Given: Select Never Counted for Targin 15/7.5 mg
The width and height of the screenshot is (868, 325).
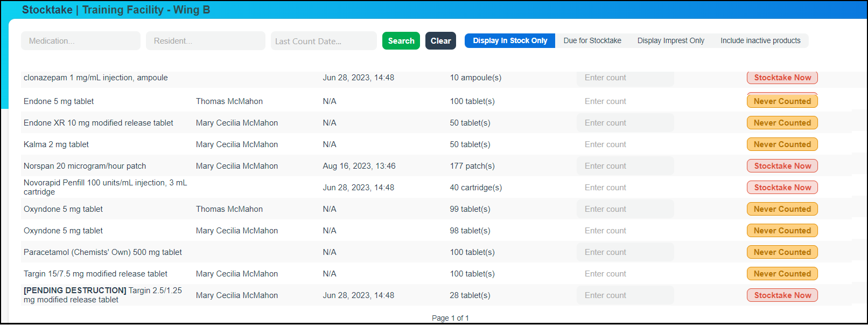Looking at the screenshot, I should [x=782, y=274].
